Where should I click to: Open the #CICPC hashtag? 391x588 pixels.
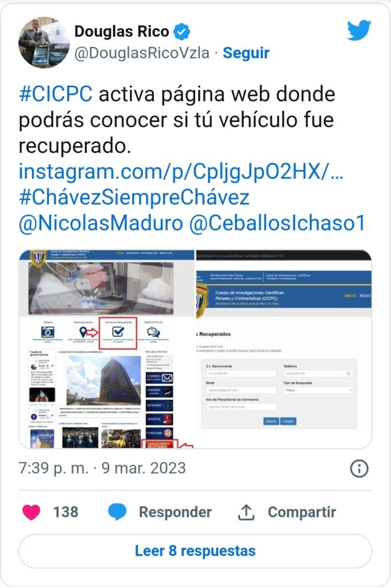pos(56,94)
